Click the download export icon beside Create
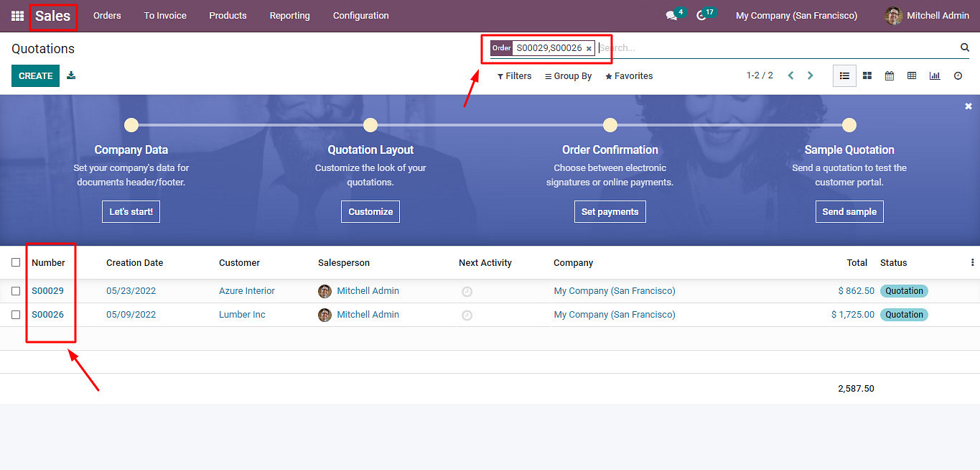Image resolution: width=980 pixels, height=470 pixels. 71,75
